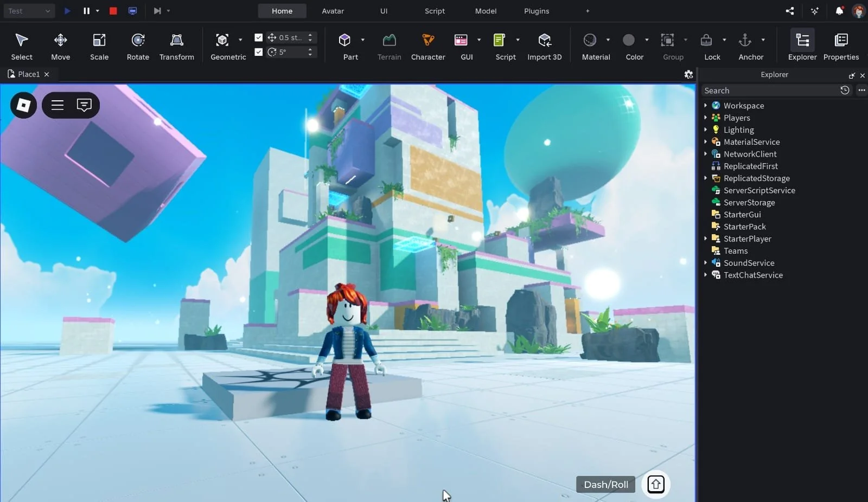Activate the Move tool

61,47
